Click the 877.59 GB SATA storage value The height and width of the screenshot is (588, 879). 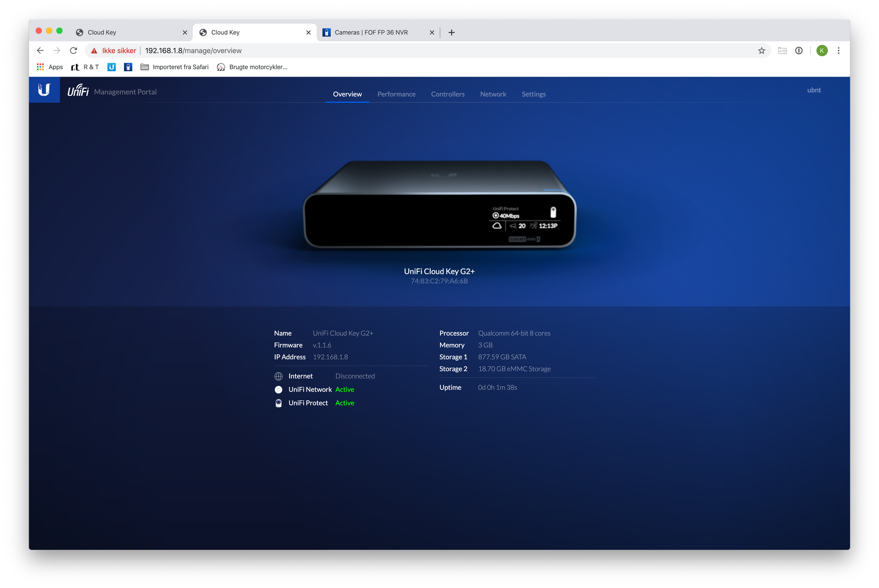502,357
